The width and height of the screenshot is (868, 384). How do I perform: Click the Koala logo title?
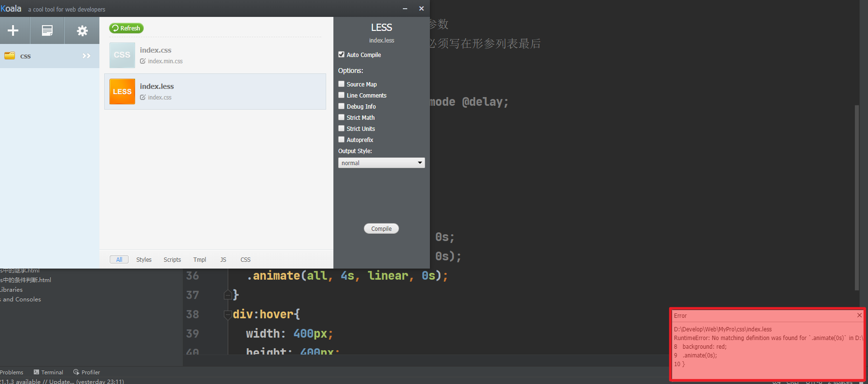tap(11, 9)
